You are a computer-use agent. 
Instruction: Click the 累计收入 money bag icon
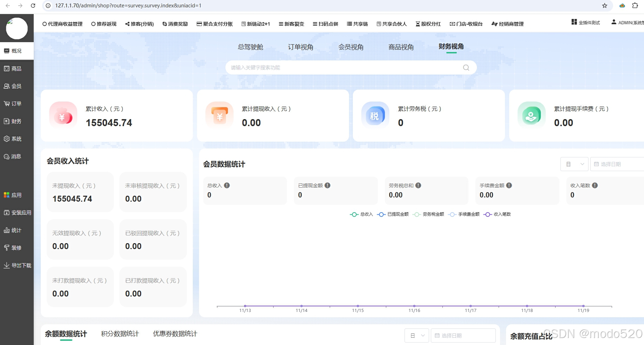[63, 116]
